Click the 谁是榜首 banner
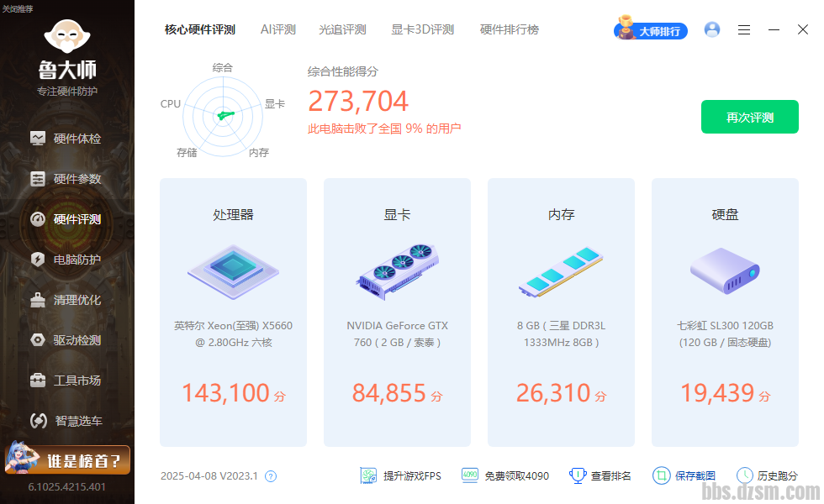 point(67,460)
